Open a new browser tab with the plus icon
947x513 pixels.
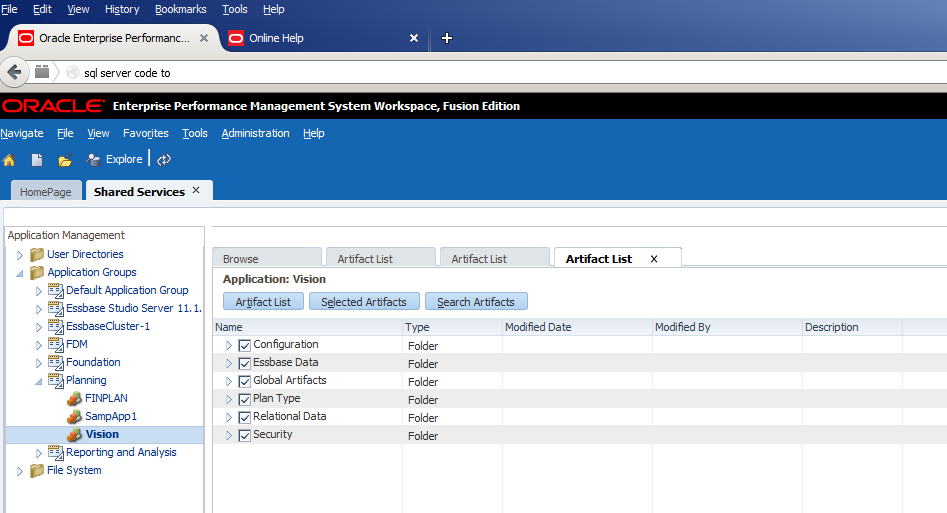(447, 38)
